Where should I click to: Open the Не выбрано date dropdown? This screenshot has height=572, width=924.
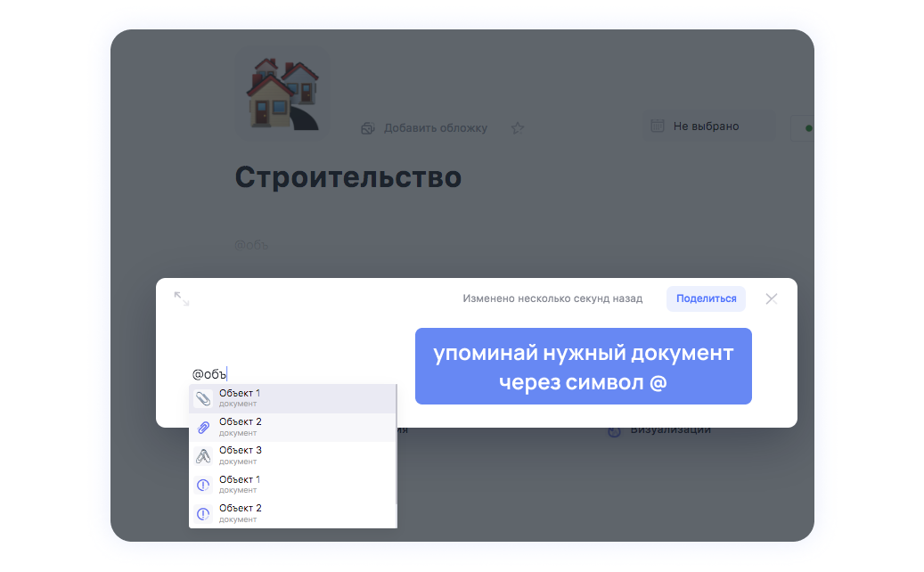(706, 127)
